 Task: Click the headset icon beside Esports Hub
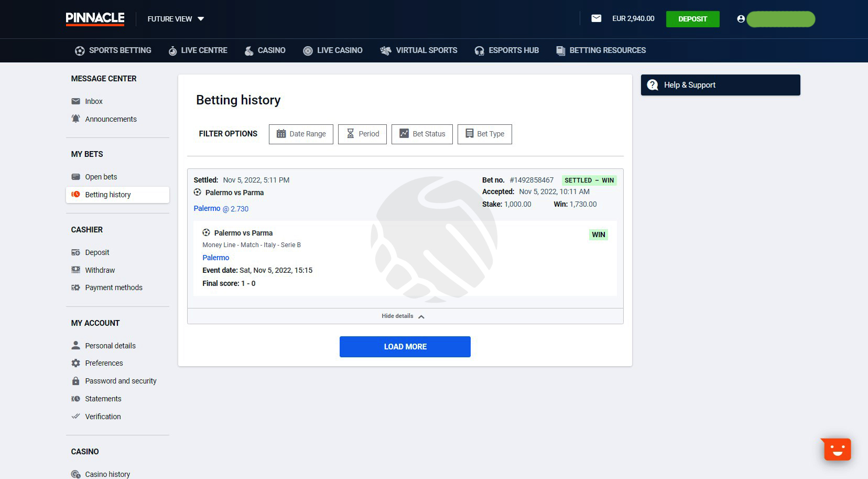(479, 51)
